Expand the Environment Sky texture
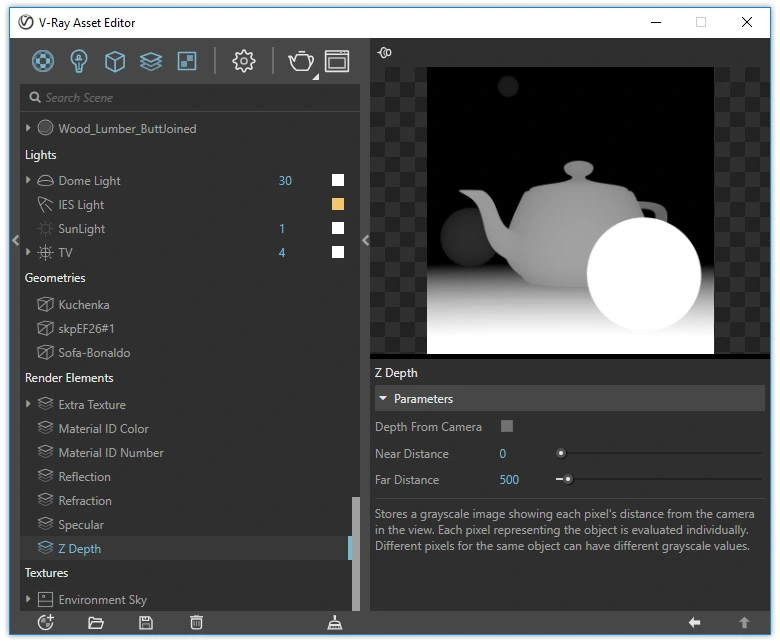780x643 pixels. pyautogui.click(x=28, y=599)
